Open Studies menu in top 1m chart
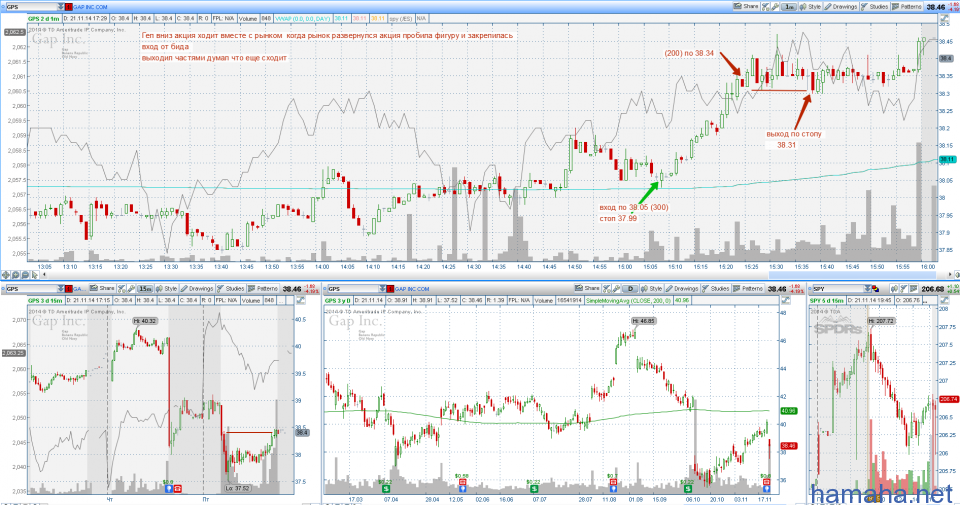This screenshot has height=505, width=960. pyautogui.click(x=875, y=6)
